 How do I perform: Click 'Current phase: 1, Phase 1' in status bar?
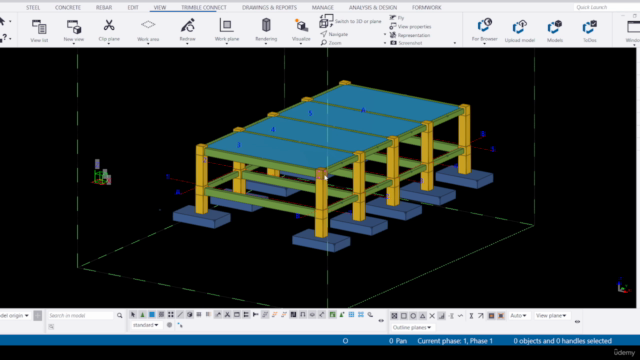(x=455, y=341)
